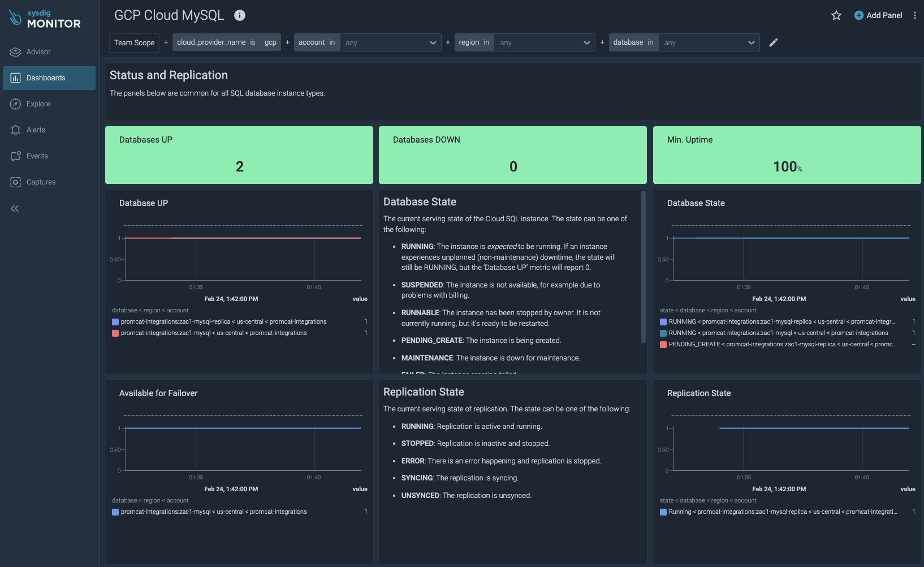Select the RUNNING zac1-mysql-replica legend row

[788, 322]
